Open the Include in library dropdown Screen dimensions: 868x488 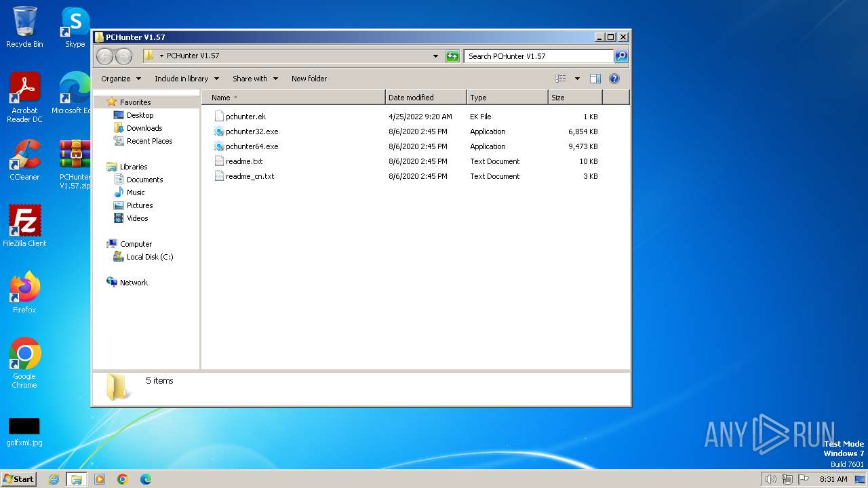pos(186,79)
